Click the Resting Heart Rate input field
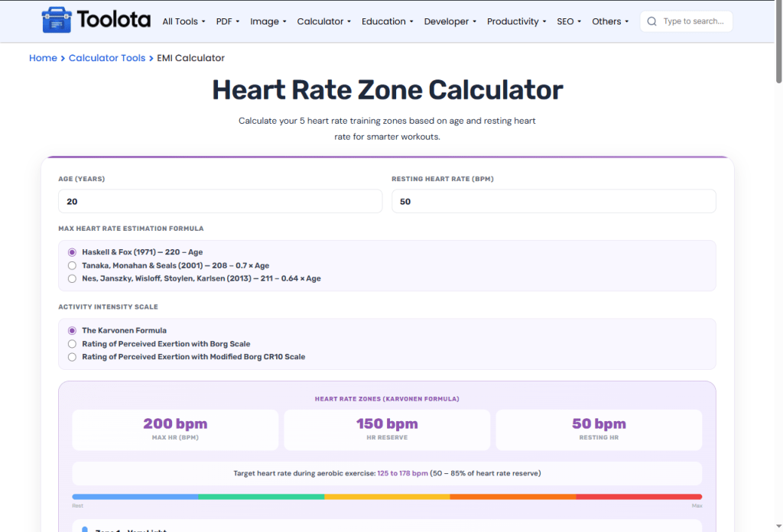Image resolution: width=783 pixels, height=532 pixels. click(x=554, y=201)
